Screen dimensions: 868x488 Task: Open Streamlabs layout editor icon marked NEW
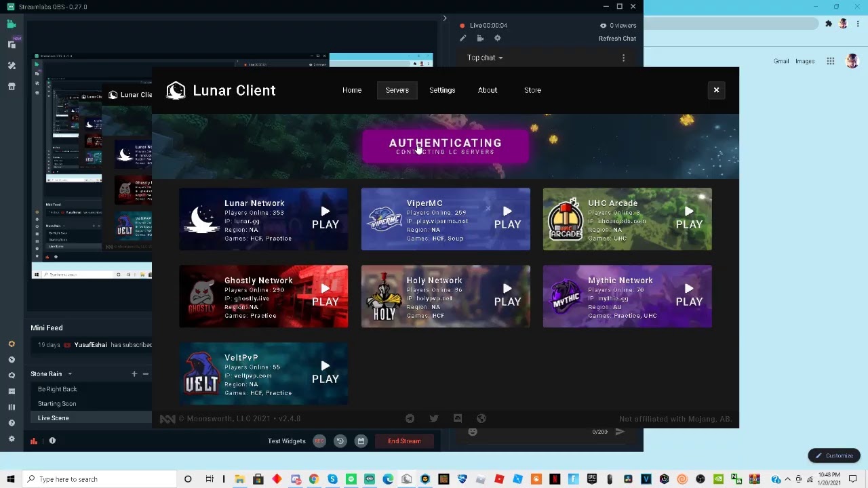[12, 45]
